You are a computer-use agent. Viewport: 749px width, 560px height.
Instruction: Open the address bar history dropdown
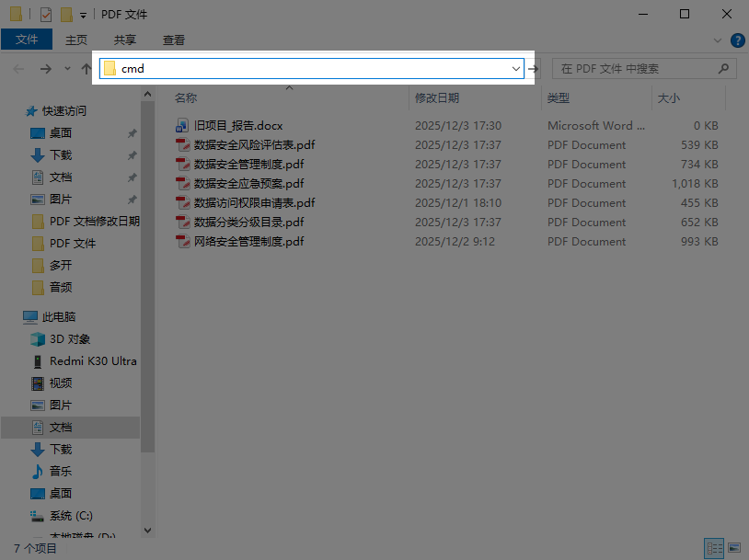(x=516, y=68)
